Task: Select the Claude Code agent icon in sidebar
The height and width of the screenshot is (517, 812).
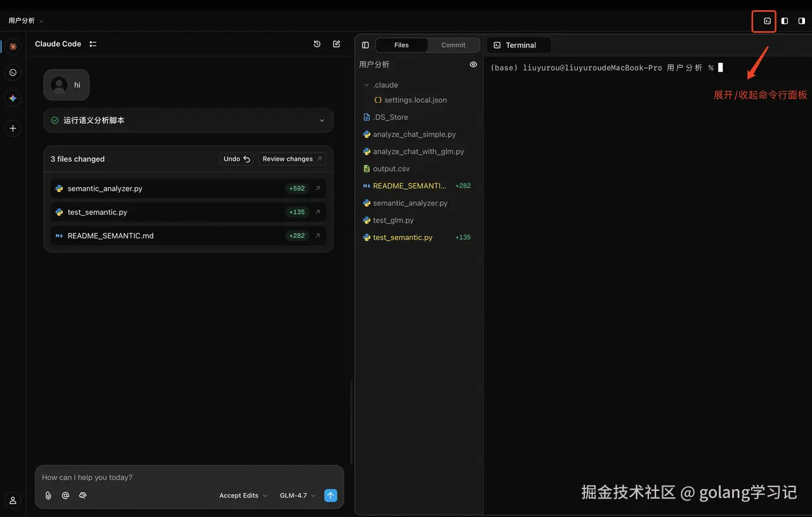Action: [13, 46]
